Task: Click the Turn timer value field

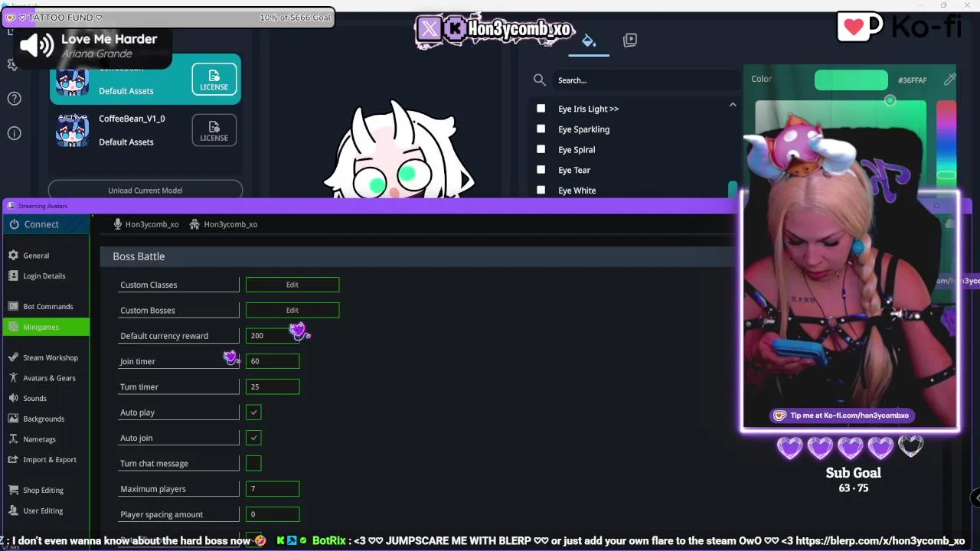Action: (273, 386)
